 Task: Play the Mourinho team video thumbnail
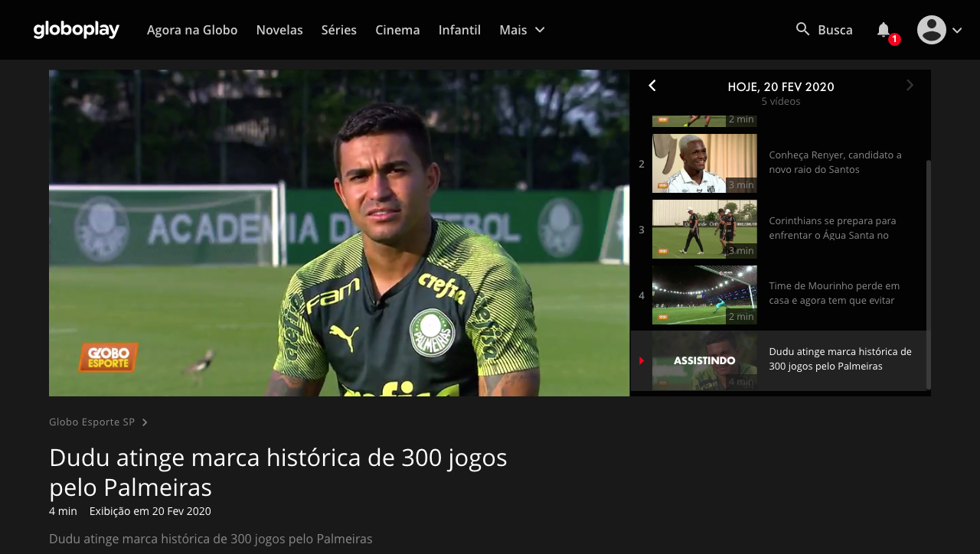point(704,295)
